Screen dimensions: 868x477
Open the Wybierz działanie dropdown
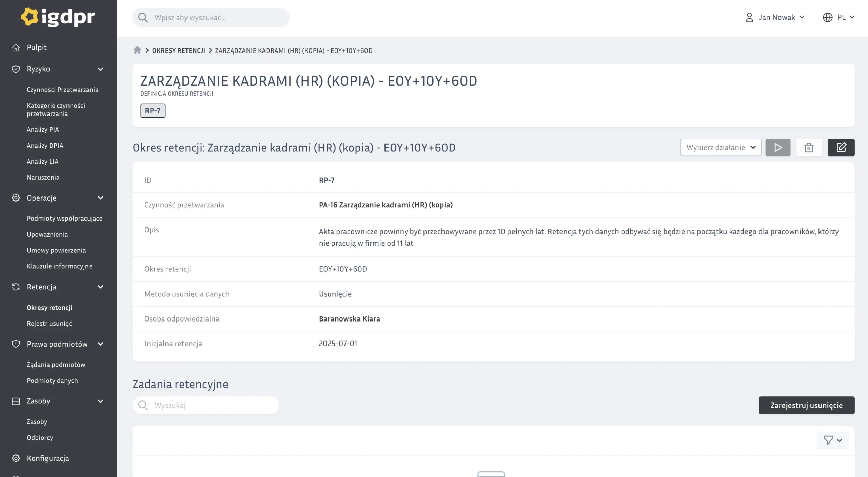tap(721, 147)
